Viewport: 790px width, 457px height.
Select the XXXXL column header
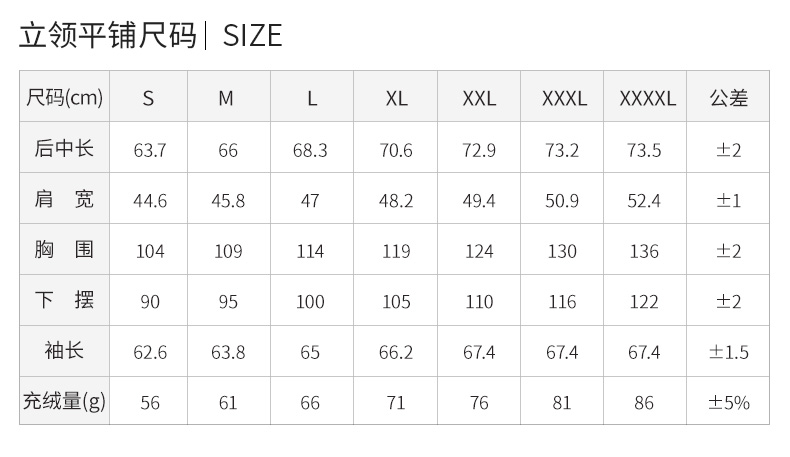click(x=645, y=96)
